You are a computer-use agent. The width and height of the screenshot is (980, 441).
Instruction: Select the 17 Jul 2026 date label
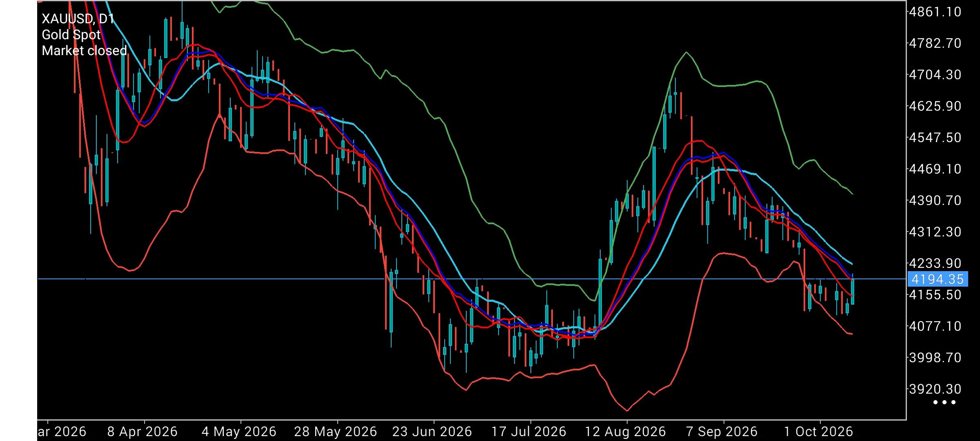point(529,432)
